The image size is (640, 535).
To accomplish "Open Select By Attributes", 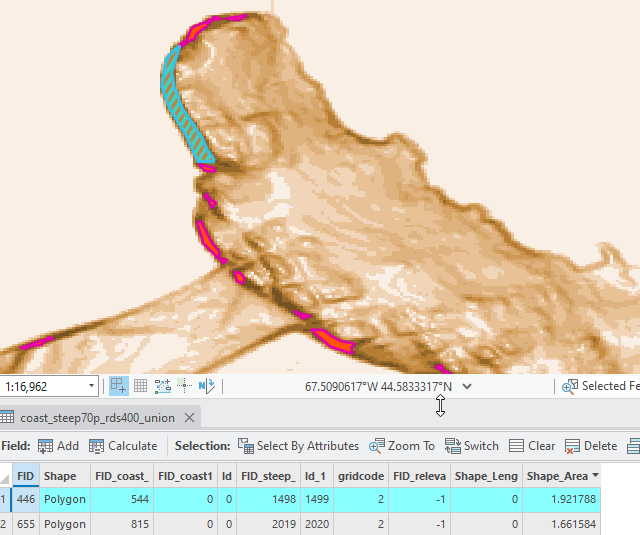I will (298, 446).
